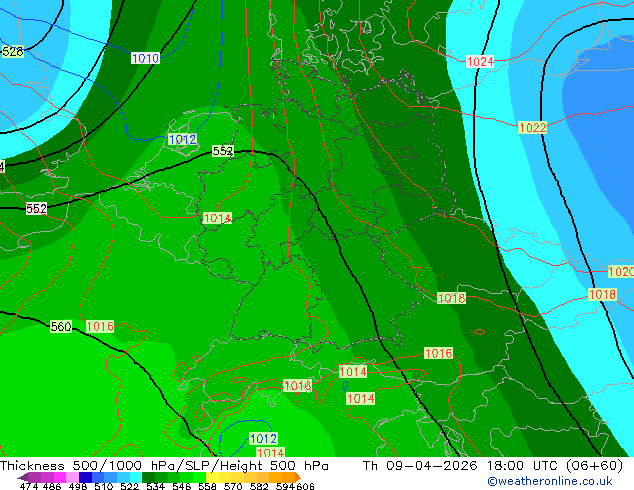Click the 606 legend value
634x490 pixels.
(x=305, y=486)
